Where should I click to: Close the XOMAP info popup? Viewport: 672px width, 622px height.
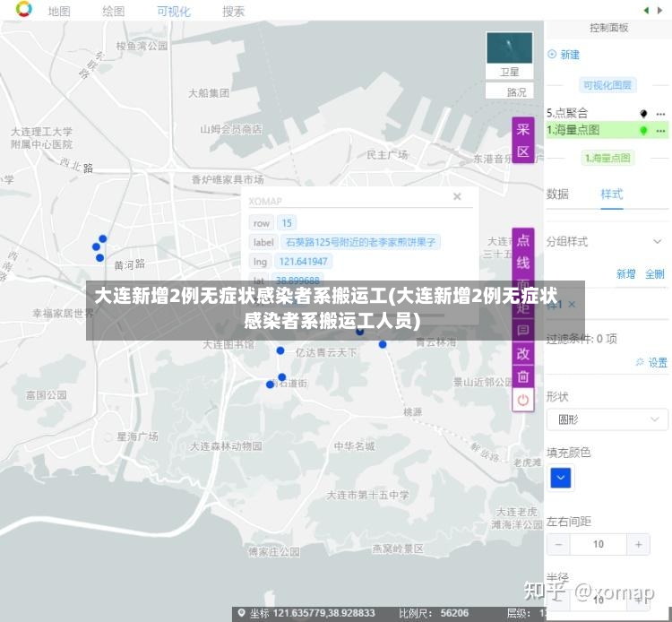(x=457, y=196)
